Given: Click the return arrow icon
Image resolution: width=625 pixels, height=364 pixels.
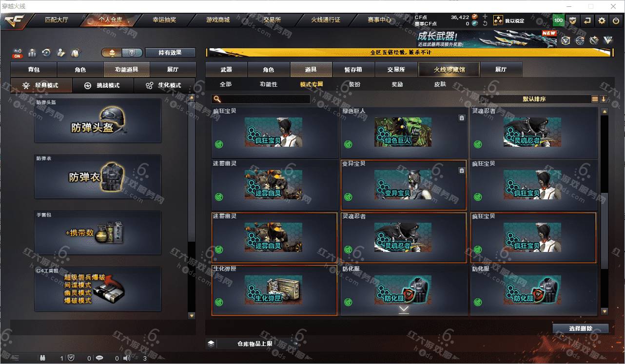Looking at the screenshot, I should [x=587, y=20].
